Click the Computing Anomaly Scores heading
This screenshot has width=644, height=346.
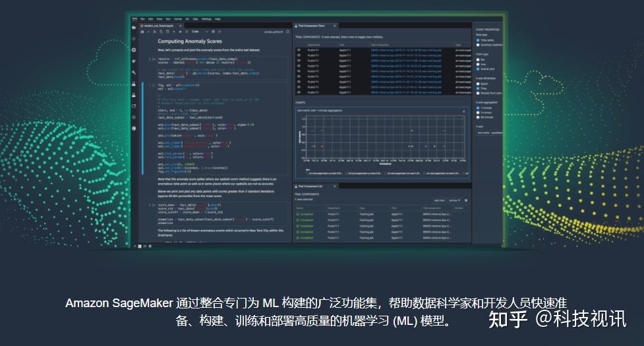pyautogui.click(x=190, y=41)
